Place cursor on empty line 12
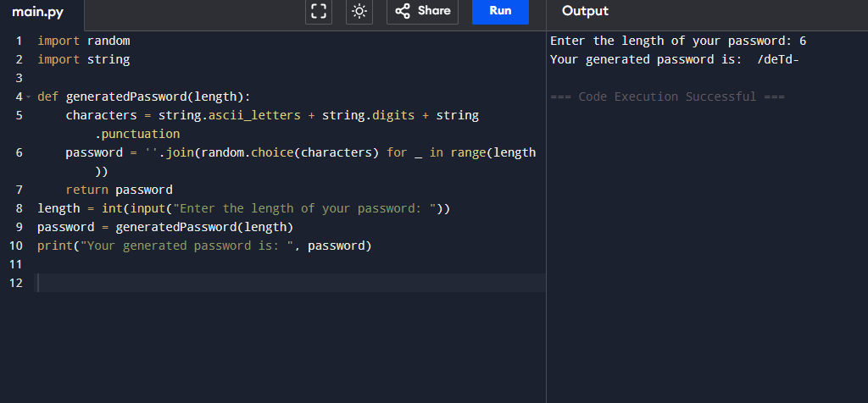The image size is (868, 403). click(292, 283)
